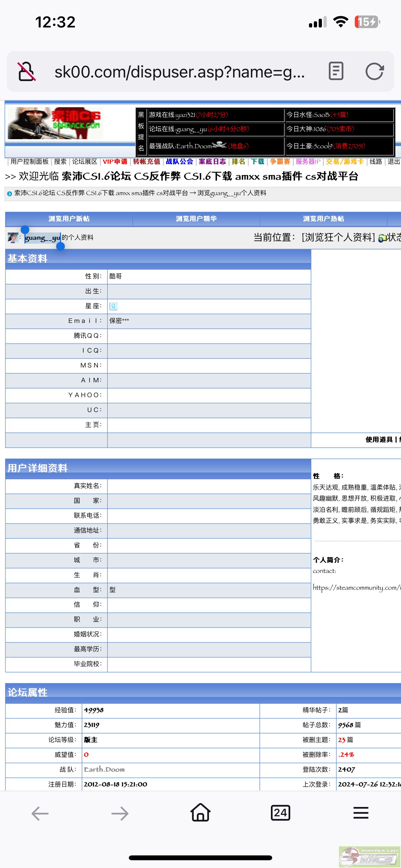
Task: Switch to 浏览用户精华 tab
Action: click(196, 219)
